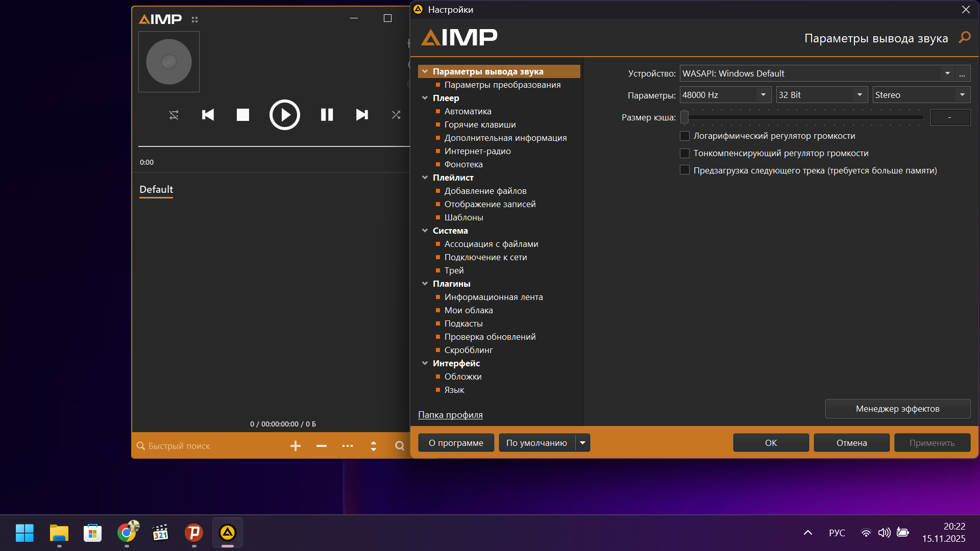Switch to the Default playlist tab
Screen dimensions: 980x551
click(156, 189)
